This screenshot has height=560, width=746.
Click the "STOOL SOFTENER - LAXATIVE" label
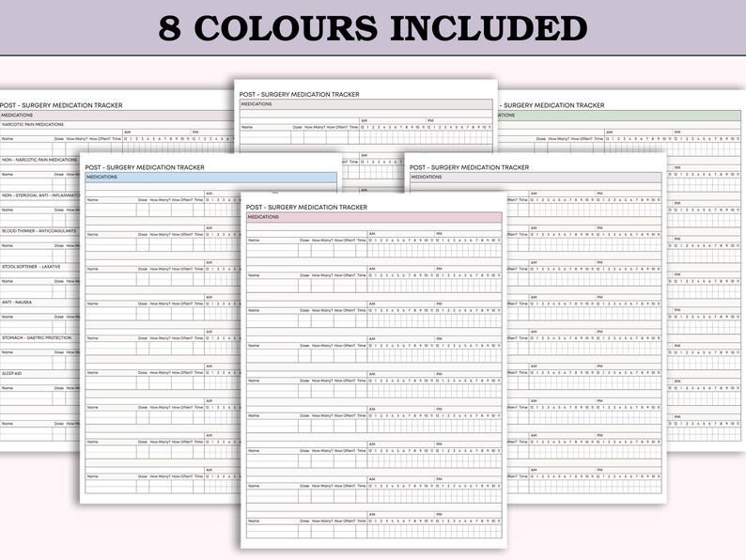pos(31,267)
